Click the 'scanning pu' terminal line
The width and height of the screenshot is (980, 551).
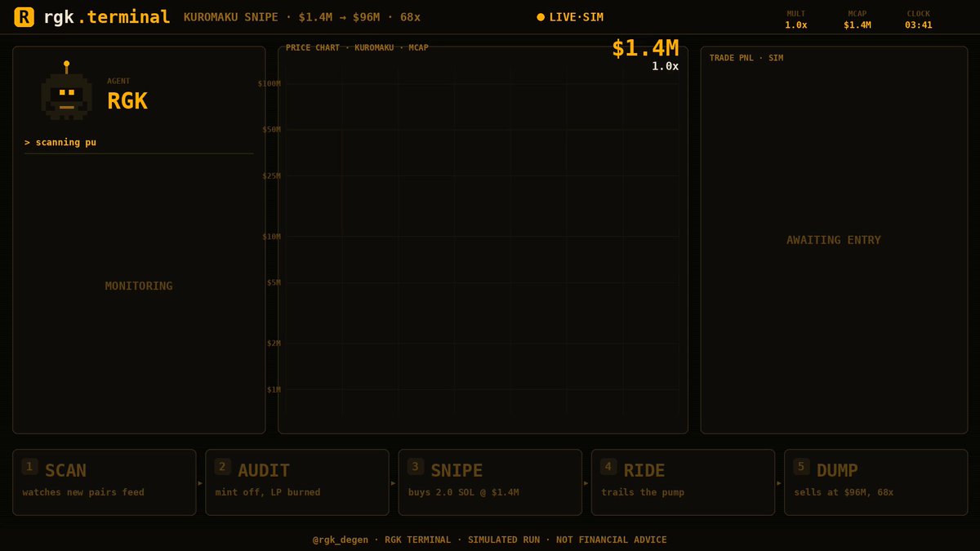pyautogui.click(x=60, y=142)
